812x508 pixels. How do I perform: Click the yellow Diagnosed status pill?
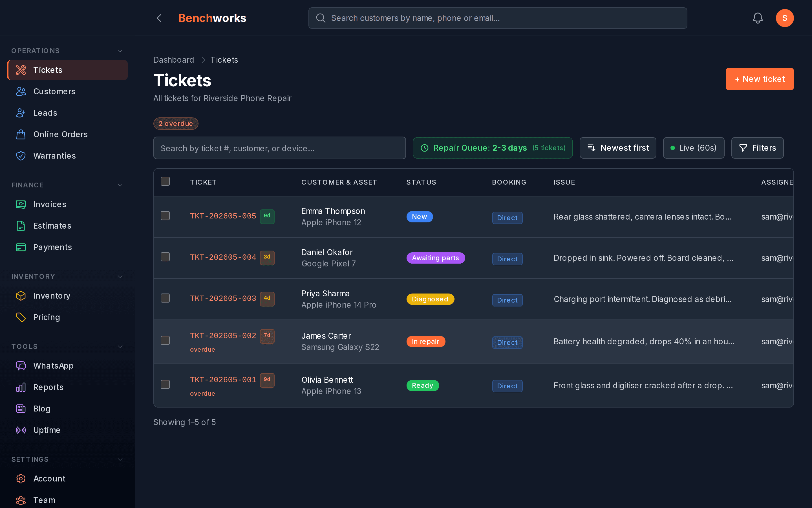click(x=430, y=299)
